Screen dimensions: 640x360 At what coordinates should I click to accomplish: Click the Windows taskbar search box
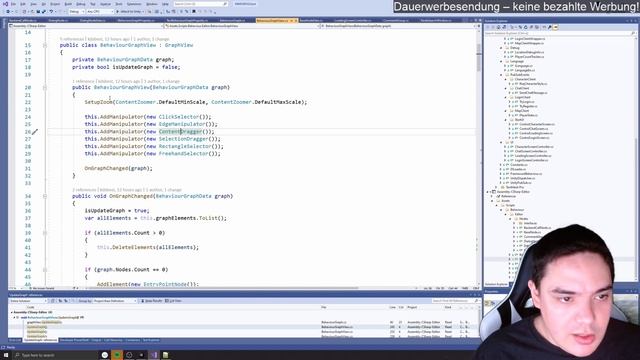pos(55,355)
